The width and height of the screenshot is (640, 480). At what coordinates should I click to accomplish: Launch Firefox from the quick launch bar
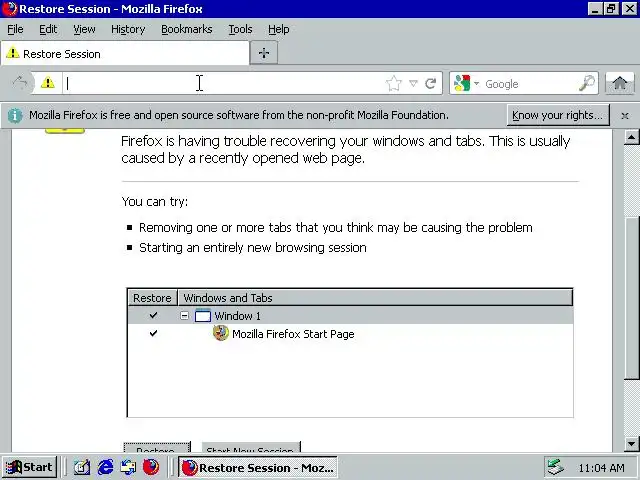(151, 467)
